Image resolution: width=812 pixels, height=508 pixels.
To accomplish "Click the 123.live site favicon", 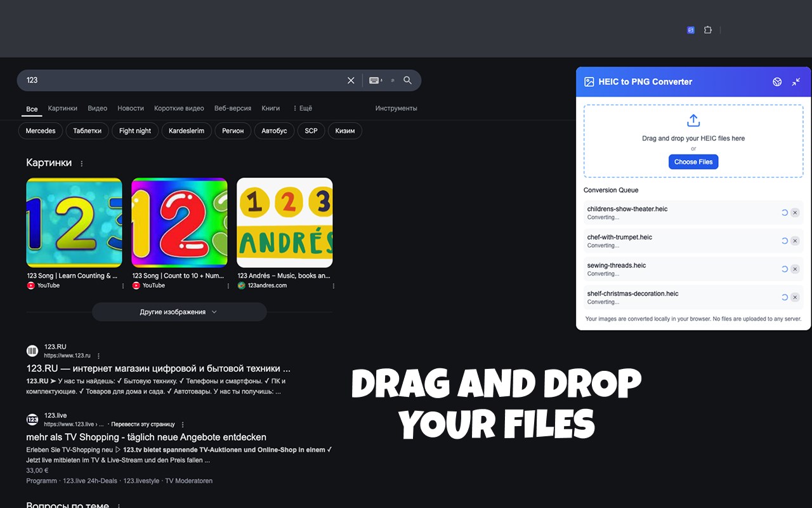I will [32, 419].
